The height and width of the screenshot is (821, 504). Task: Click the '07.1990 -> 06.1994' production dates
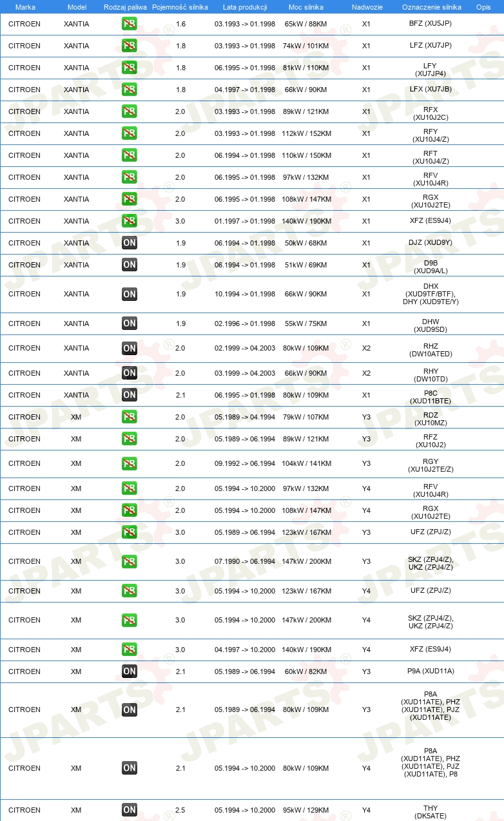(x=245, y=561)
